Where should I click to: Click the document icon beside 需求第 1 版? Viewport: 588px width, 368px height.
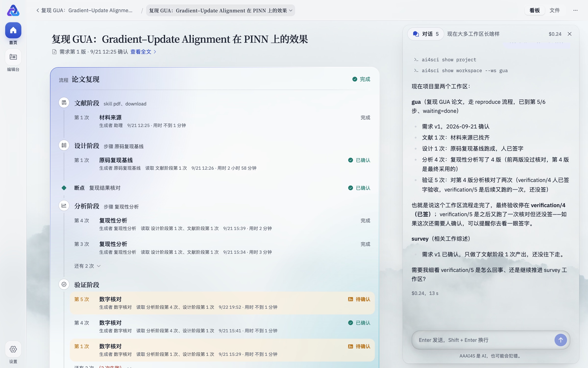tap(54, 52)
